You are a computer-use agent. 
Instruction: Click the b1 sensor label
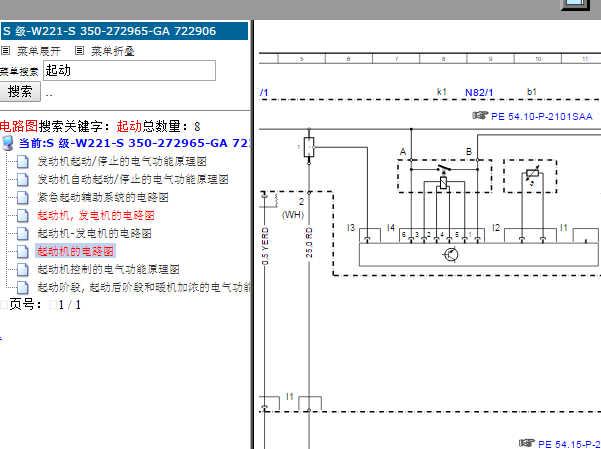(x=532, y=92)
